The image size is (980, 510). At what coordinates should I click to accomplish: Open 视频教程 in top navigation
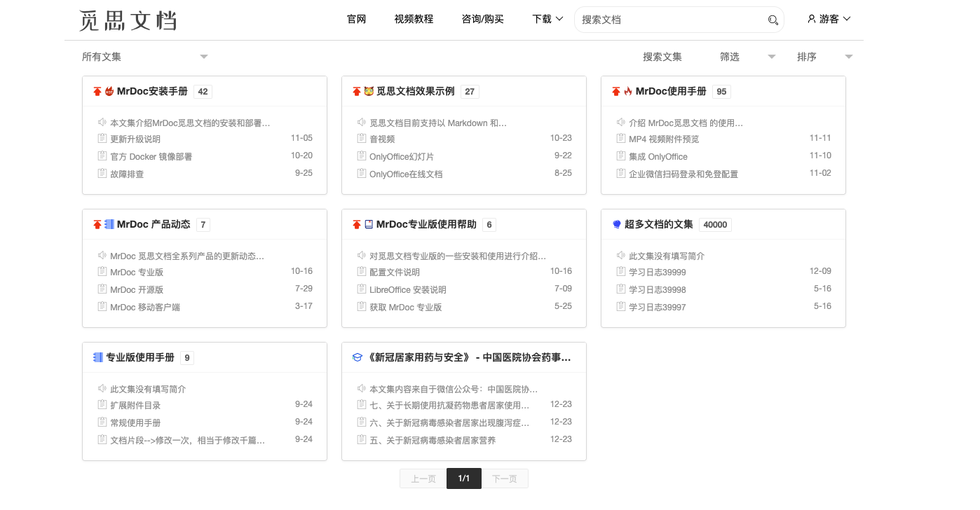coord(414,19)
